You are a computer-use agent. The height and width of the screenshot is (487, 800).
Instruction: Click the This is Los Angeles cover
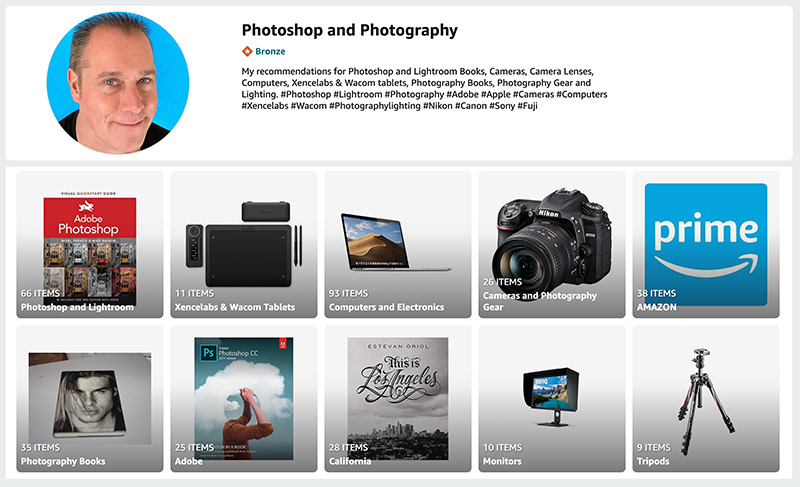coord(398,399)
